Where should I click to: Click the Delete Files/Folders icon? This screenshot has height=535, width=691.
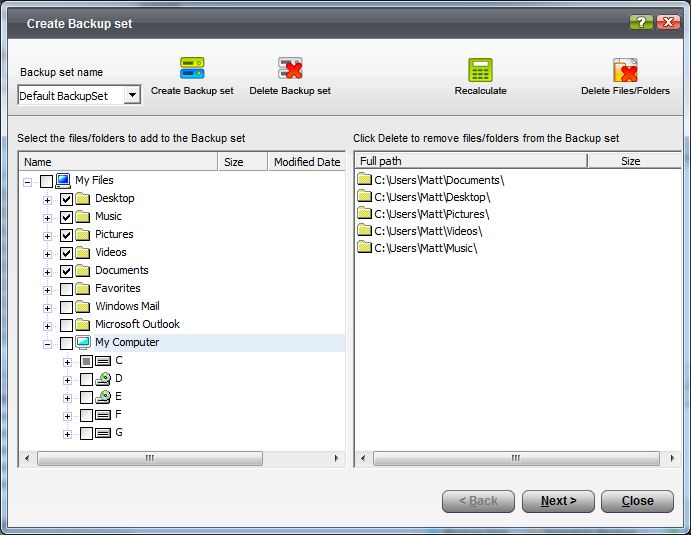[x=625, y=70]
